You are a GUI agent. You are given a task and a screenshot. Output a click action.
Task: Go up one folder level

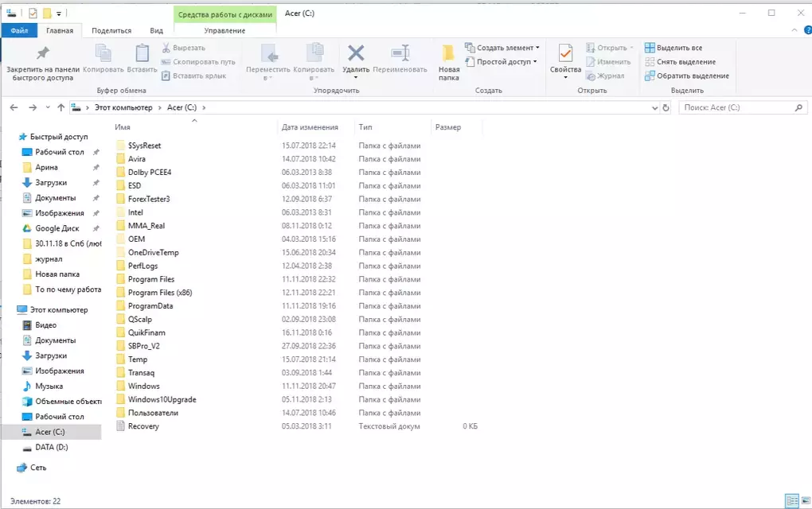[61, 107]
